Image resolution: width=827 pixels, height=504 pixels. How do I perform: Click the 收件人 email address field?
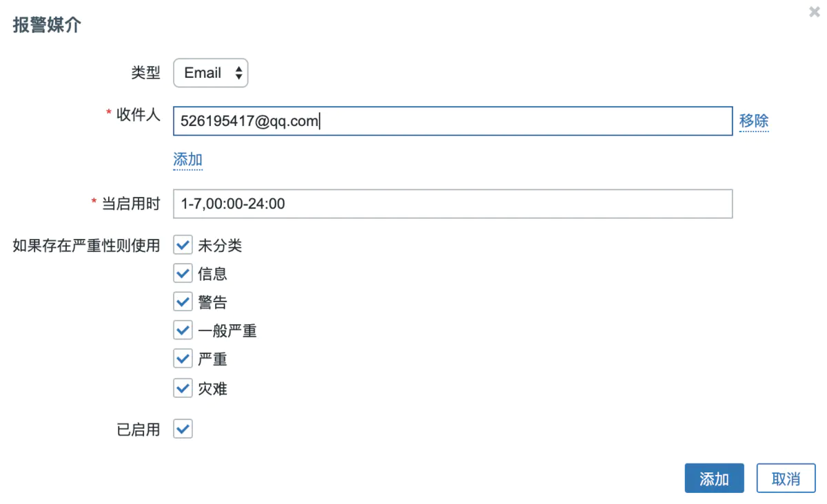[x=452, y=121]
